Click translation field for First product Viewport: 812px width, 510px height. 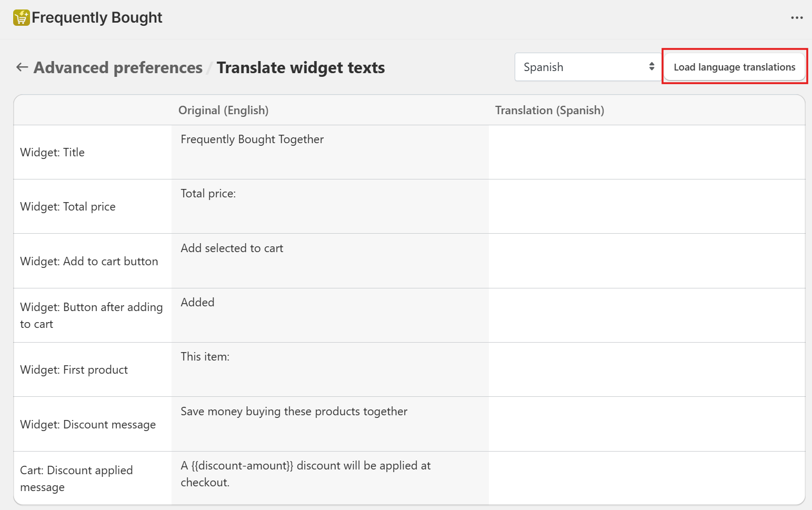(646, 369)
